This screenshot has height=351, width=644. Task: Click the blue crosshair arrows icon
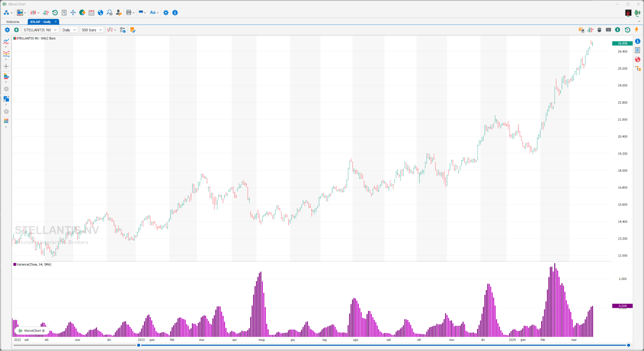click(73, 13)
